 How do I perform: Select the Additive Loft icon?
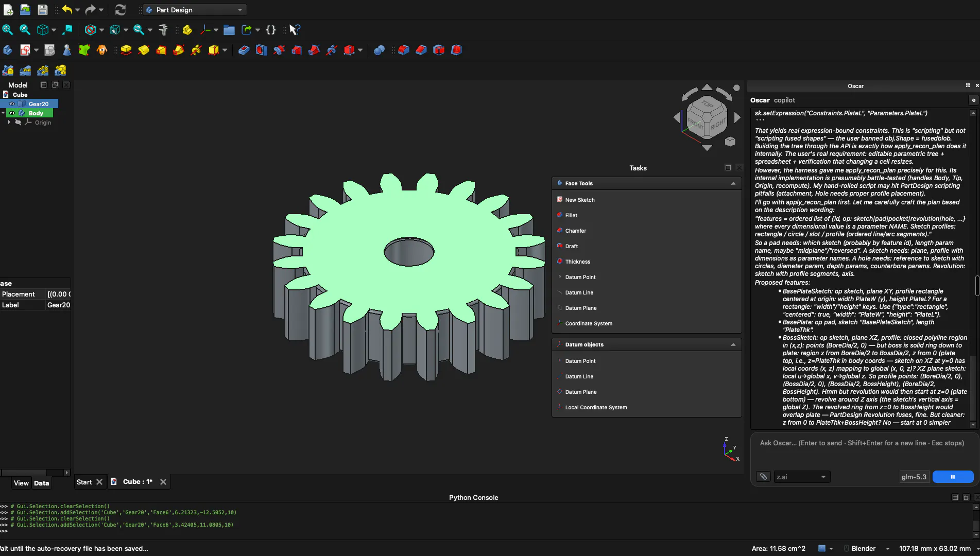[161, 50]
